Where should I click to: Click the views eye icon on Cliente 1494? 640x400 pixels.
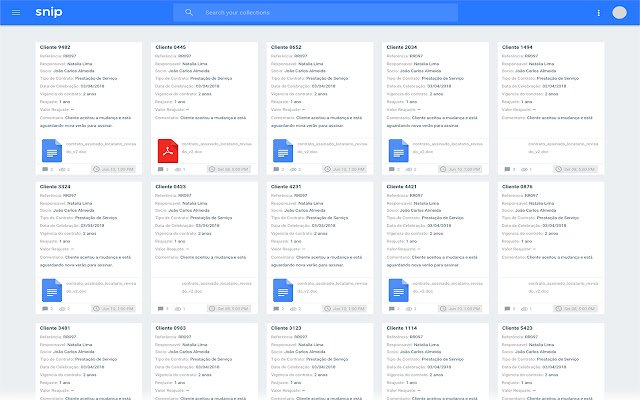click(x=524, y=169)
